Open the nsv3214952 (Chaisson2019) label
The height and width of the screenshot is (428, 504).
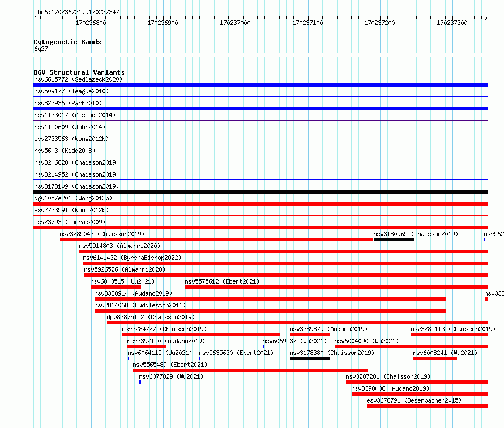click(76, 174)
